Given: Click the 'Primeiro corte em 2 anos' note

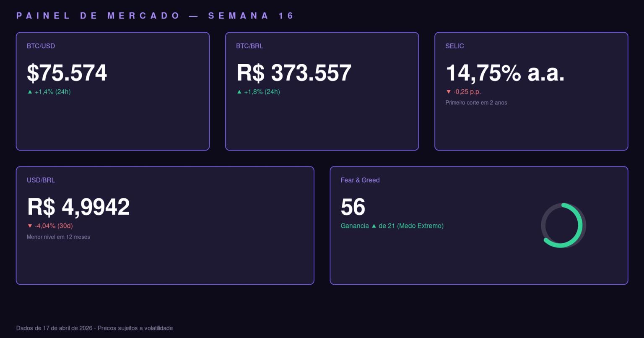Looking at the screenshot, I should pos(476,103).
